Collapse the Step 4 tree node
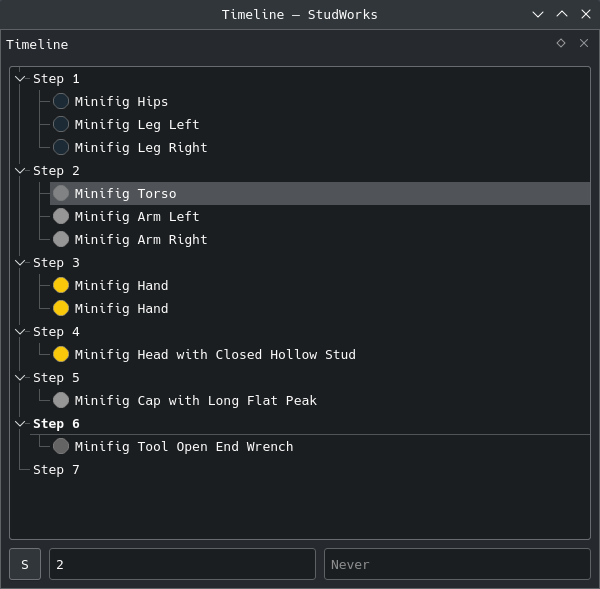The image size is (600, 589). click(20, 331)
